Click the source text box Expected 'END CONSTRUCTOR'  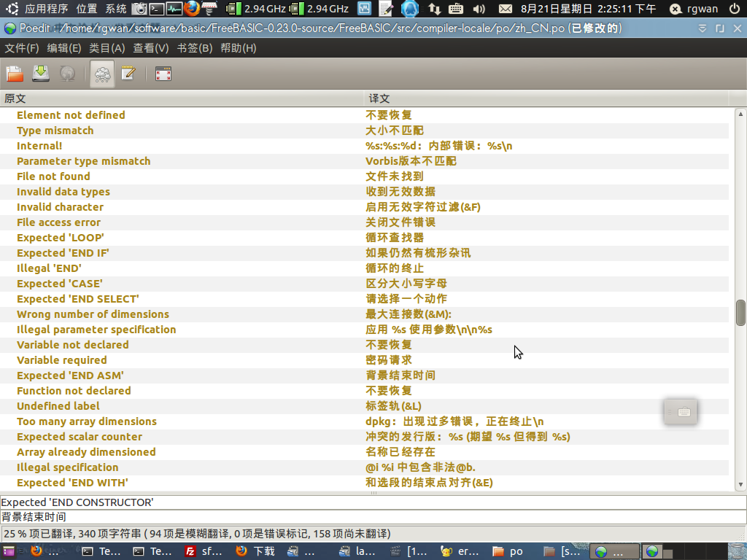pos(373,502)
